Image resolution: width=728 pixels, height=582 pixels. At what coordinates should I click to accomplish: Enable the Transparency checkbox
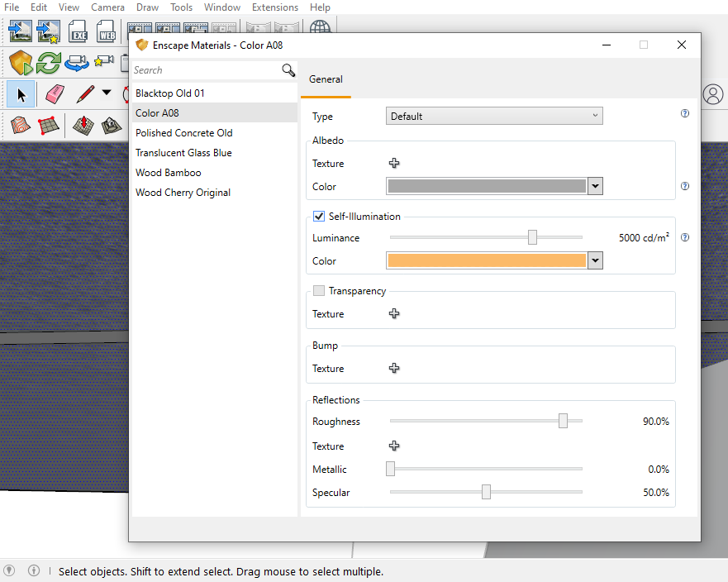(318, 290)
